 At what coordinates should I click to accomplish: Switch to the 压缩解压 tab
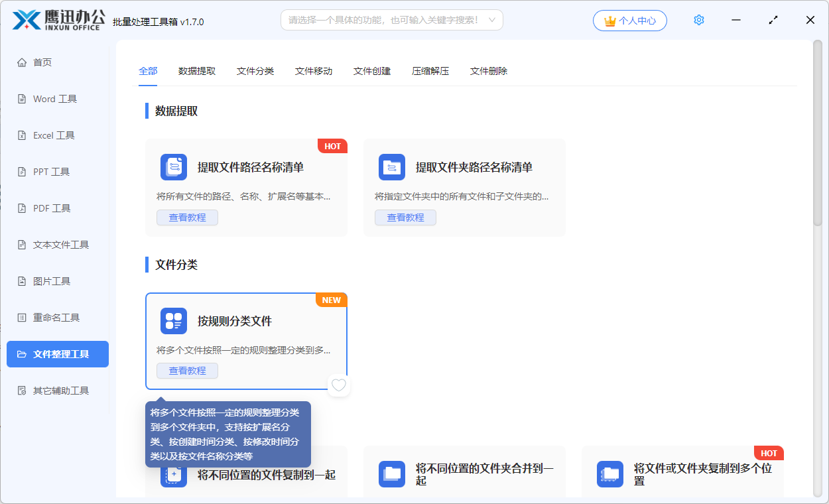430,71
